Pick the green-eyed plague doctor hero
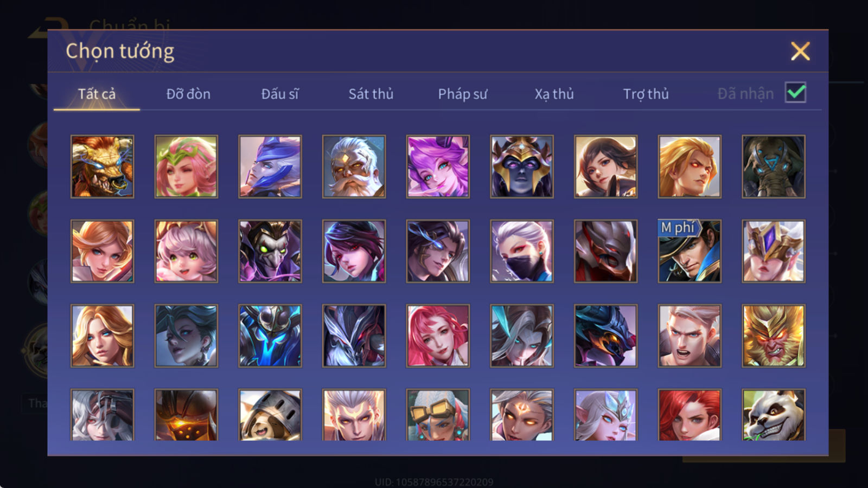 (270, 251)
